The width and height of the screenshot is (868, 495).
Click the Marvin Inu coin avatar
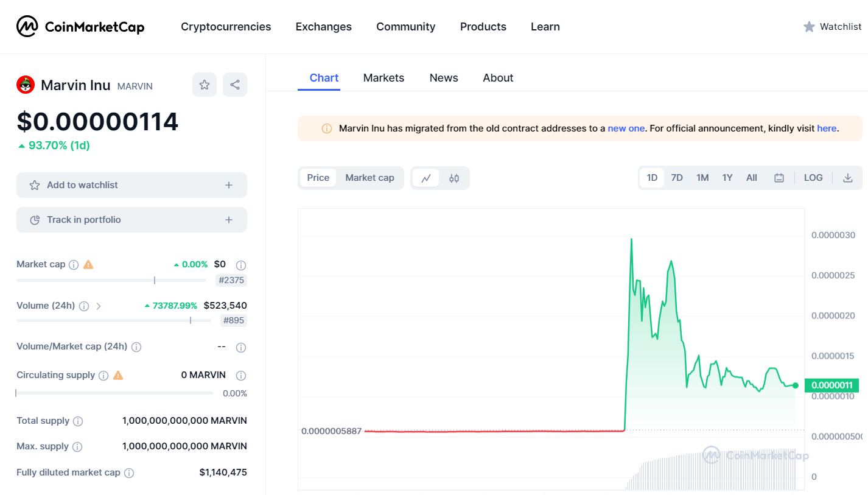[26, 85]
